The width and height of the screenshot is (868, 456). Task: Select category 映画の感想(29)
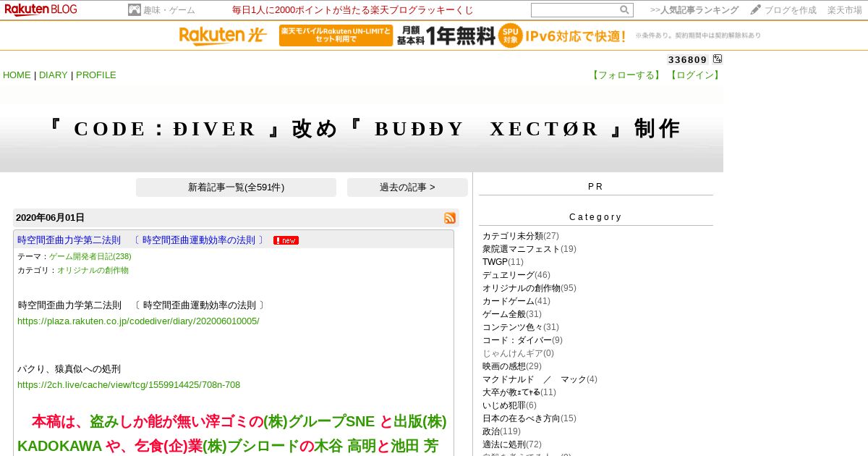(512, 366)
